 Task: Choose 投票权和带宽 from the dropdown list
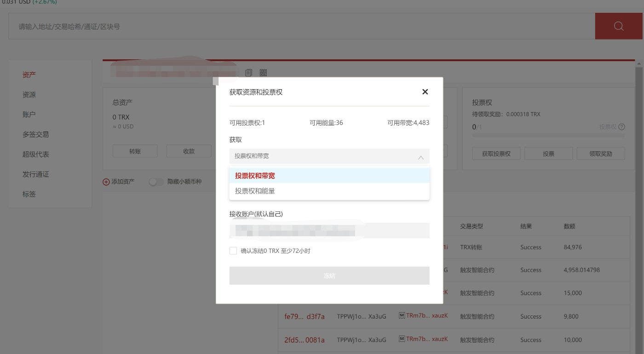point(329,176)
